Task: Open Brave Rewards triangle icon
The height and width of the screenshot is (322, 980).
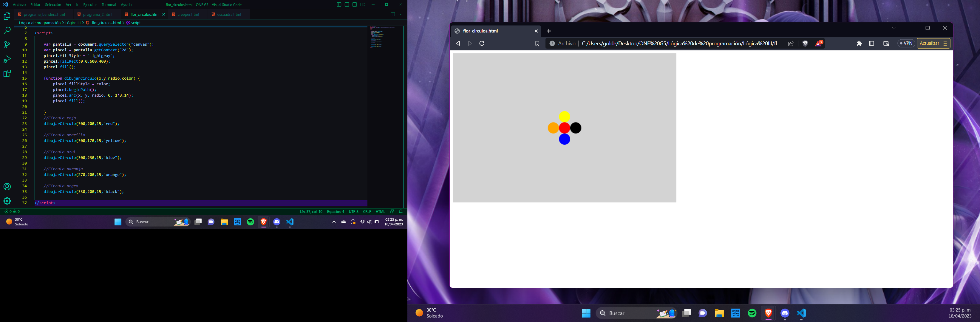Action: click(x=818, y=43)
